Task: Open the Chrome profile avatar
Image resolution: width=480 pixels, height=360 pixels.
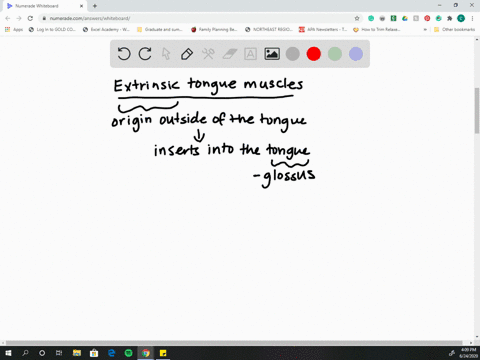Action: click(461, 18)
